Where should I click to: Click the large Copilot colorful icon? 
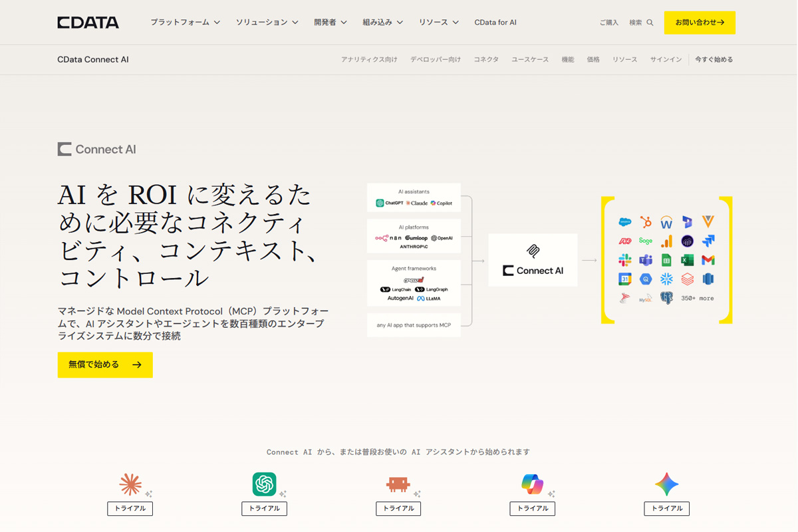(x=532, y=484)
